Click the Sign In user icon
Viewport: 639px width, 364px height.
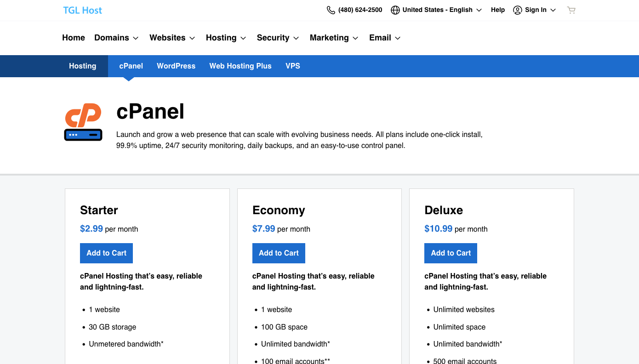[x=518, y=10]
